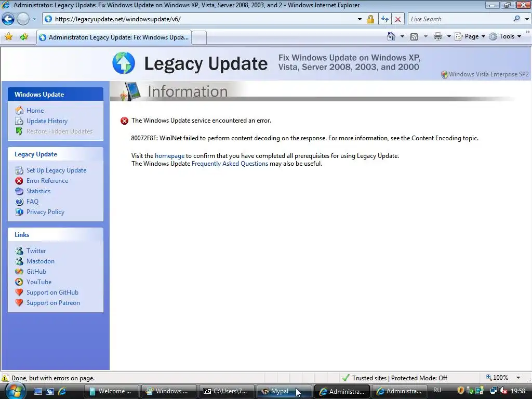Image resolution: width=532 pixels, height=399 pixels.
Task: Expand the zoom level dropdown arrow
Action: (518, 378)
